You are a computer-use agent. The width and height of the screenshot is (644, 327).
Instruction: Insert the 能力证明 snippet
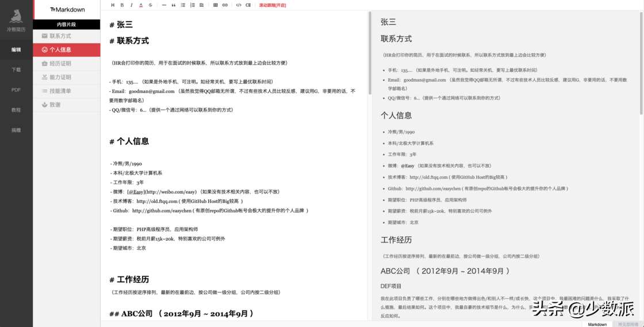(67, 77)
